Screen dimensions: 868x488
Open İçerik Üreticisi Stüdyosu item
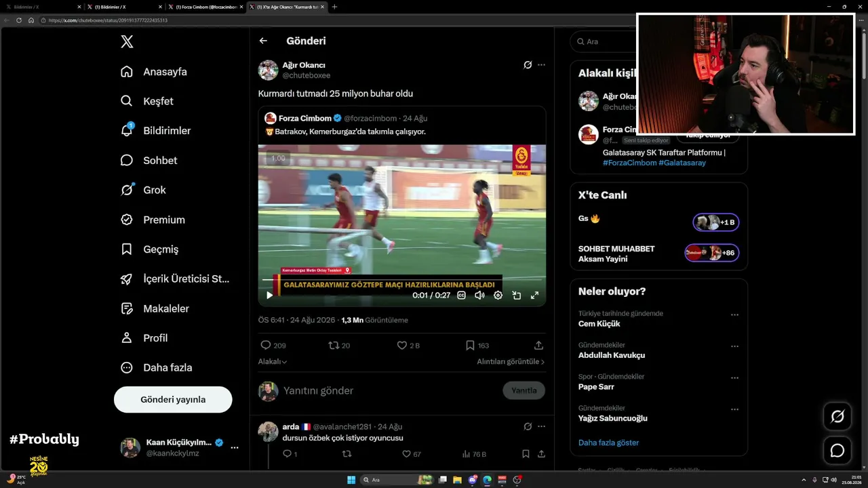coord(175,279)
